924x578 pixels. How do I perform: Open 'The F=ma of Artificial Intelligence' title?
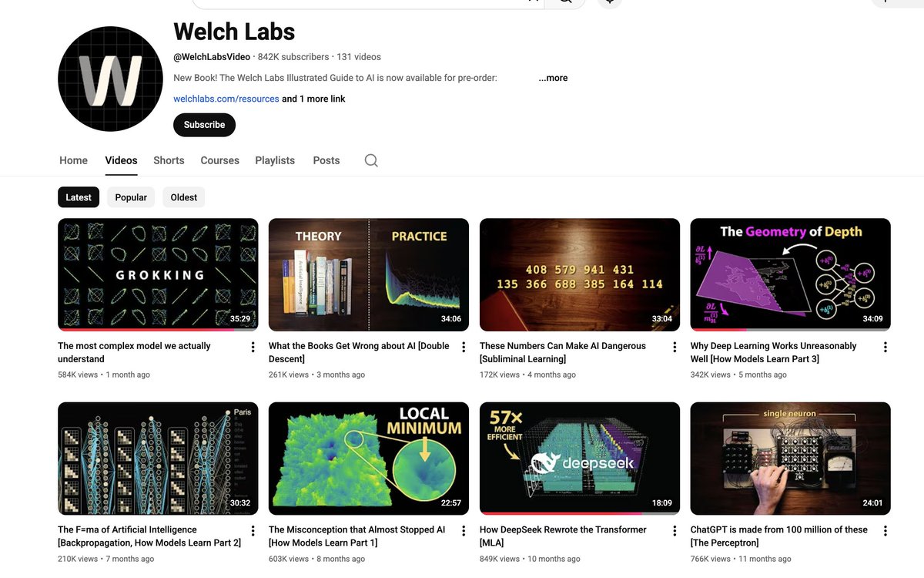(x=149, y=536)
